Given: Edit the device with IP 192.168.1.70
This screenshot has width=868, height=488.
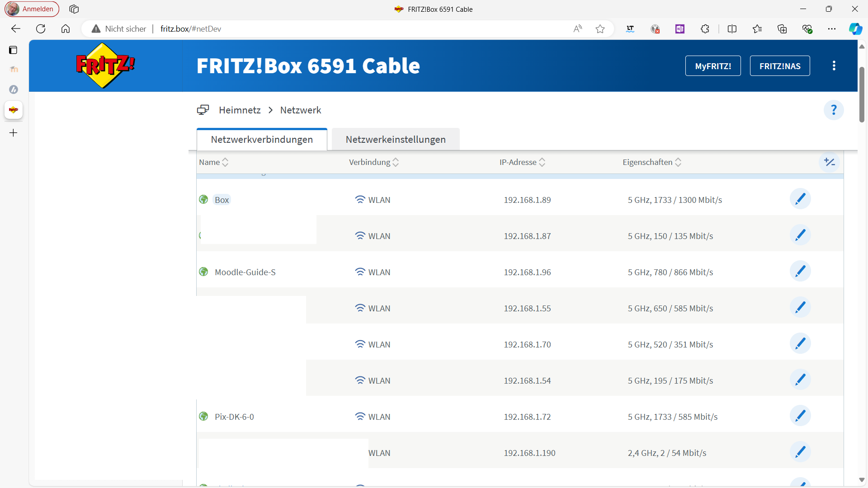Looking at the screenshot, I should (x=800, y=343).
